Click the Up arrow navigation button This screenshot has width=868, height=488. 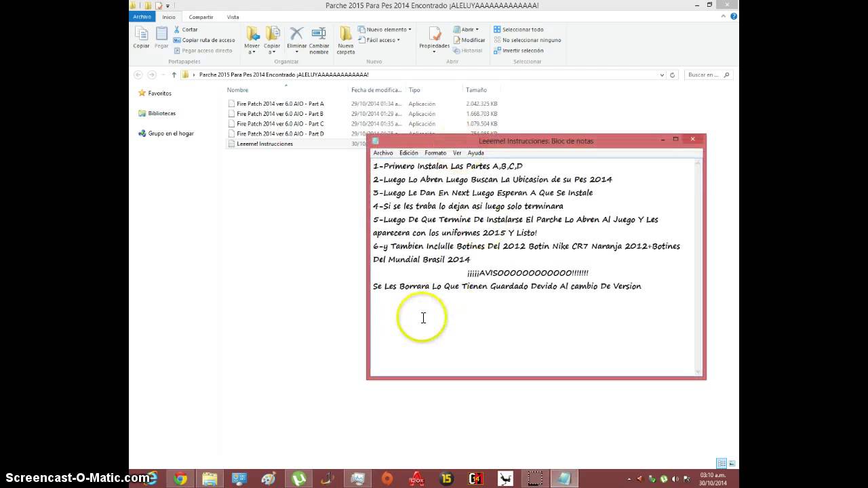coord(174,75)
